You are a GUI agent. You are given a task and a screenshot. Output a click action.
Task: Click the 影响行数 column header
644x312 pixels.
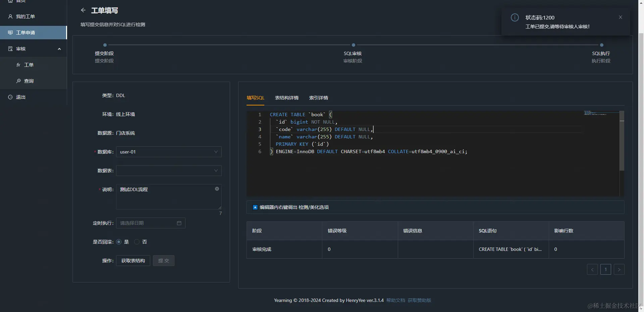click(x=587, y=231)
